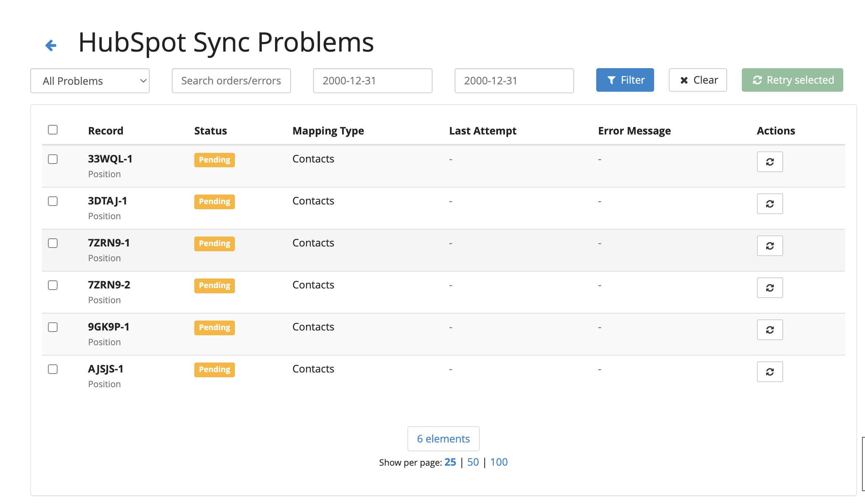This screenshot has width=865, height=504.
Task: Click the Filter button
Action: tap(625, 80)
